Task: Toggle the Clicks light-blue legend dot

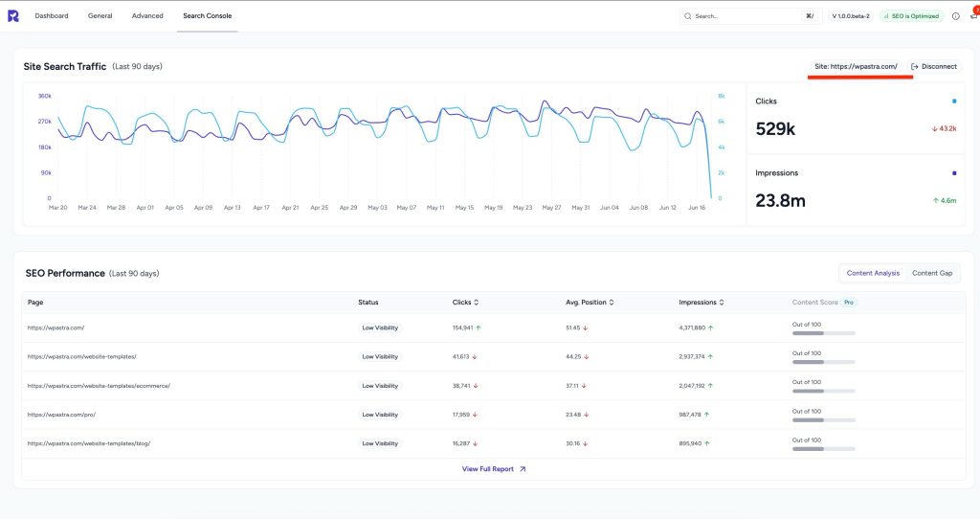Action: pyautogui.click(x=954, y=102)
